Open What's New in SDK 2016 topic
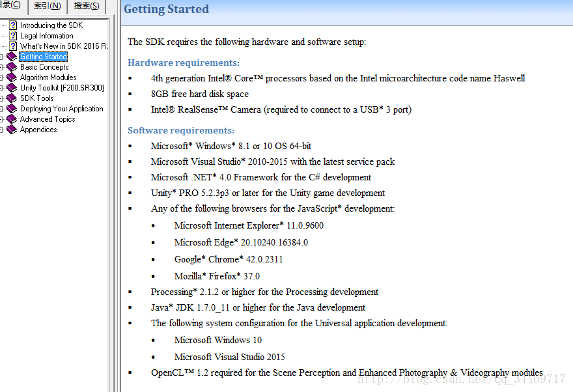This screenshot has width=573, height=392. point(64,46)
